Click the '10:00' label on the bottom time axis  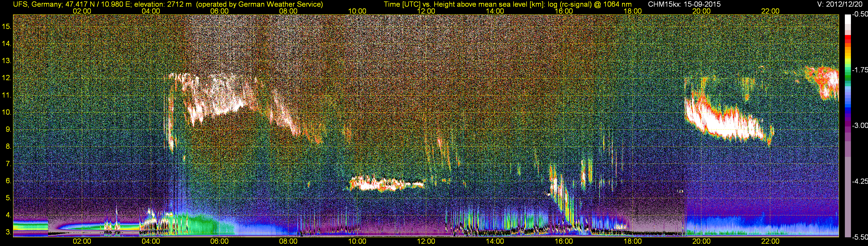pos(357,241)
